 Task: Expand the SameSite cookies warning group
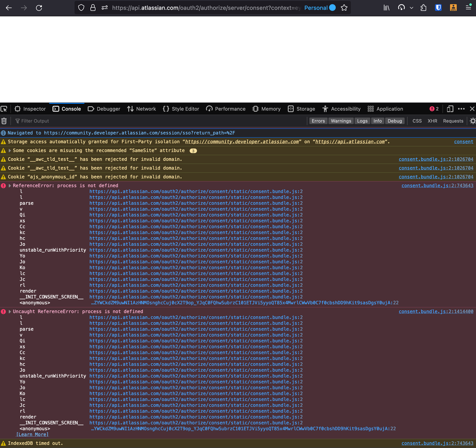click(x=10, y=150)
